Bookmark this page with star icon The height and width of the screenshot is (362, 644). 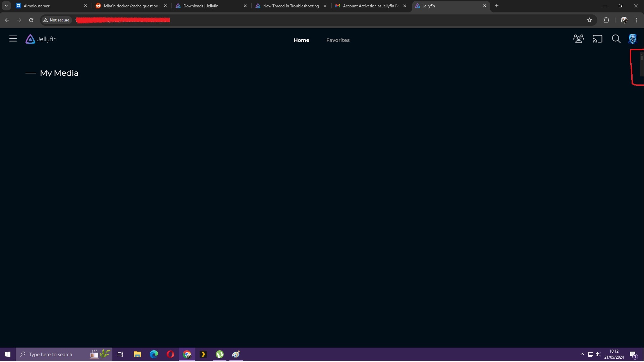pos(589,20)
